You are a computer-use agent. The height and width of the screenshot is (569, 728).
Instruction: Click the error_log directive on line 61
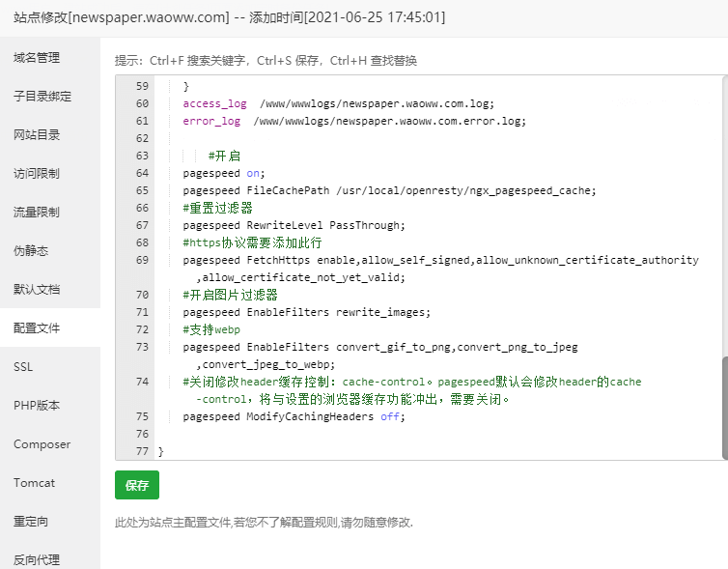211,121
